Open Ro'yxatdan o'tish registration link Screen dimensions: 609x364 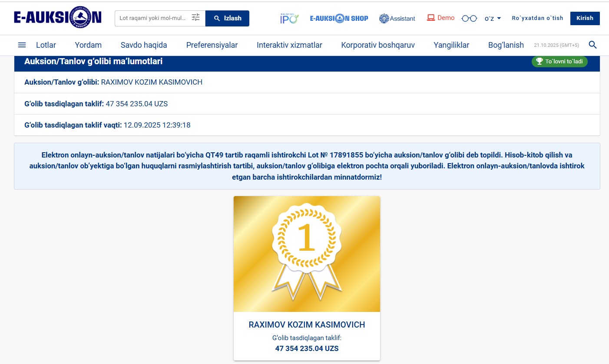(x=537, y=18)
